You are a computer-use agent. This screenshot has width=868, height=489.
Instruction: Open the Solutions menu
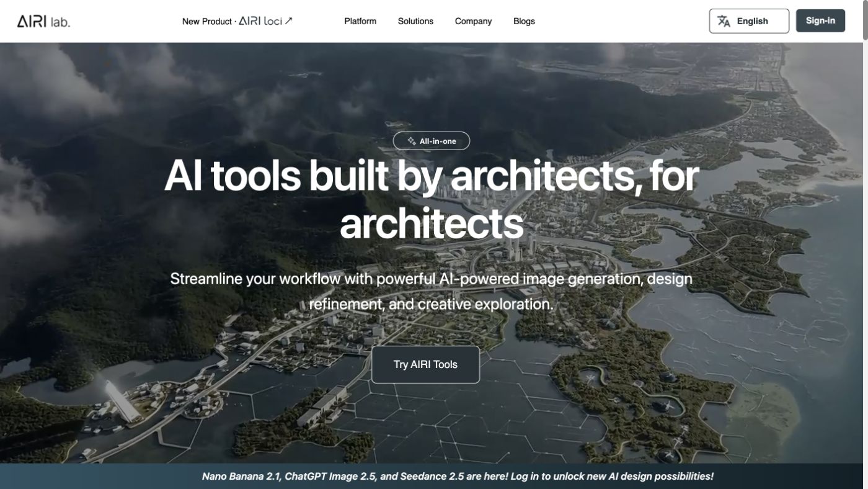click(x=415, y=21)
